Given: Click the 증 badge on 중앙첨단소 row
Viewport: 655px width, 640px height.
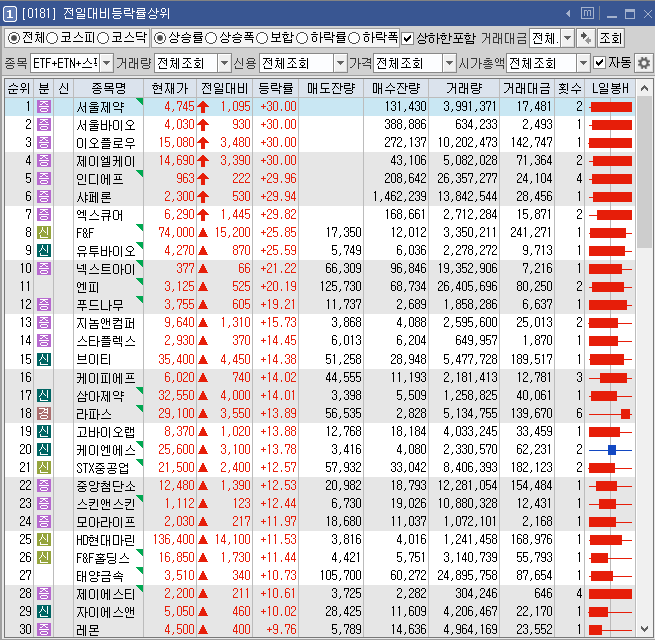Looking at the screenshot, I should pyautogui.click(x=44, y=485).
